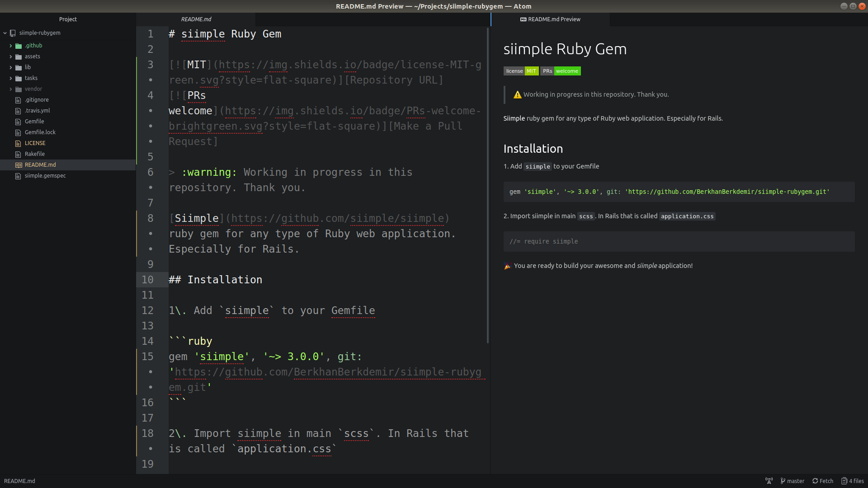Open the master branch selector
868x488 pixels.
click(793, 481)
